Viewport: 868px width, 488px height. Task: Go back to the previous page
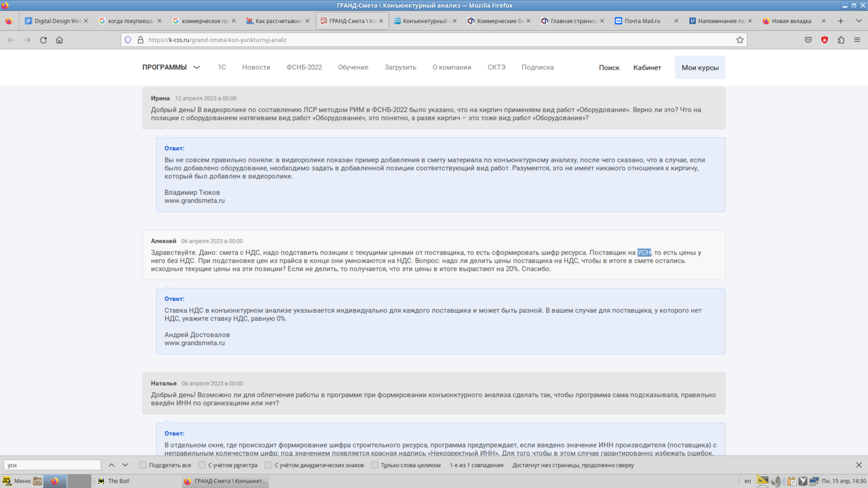(x=11, y=40)
